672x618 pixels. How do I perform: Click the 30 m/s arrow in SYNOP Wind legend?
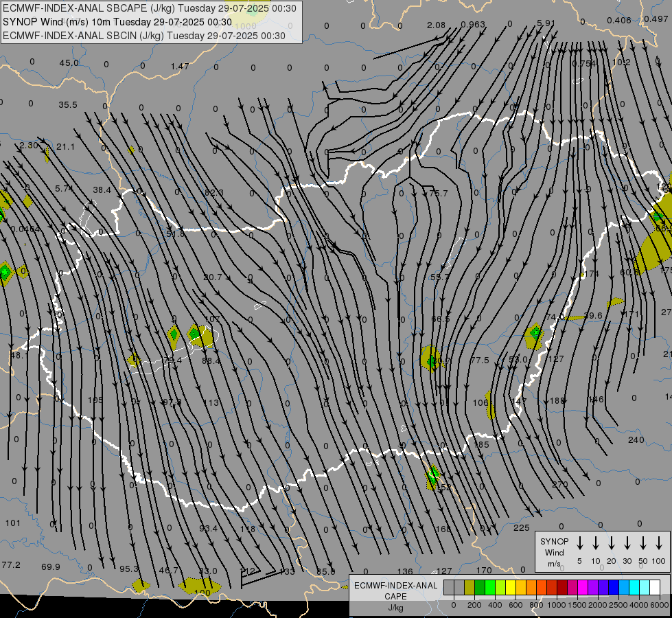627,543
